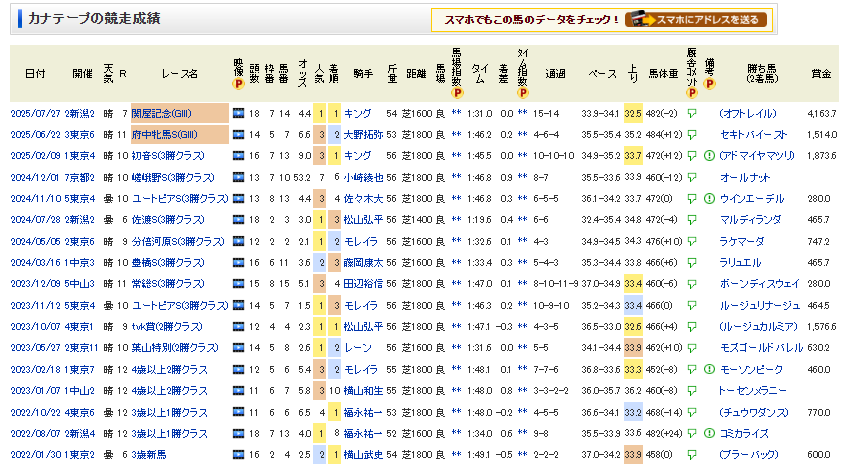Screen dimensions: 848x470
Task: Play race video for 関屋記念(GIII)
Action: tap(238, 114)
